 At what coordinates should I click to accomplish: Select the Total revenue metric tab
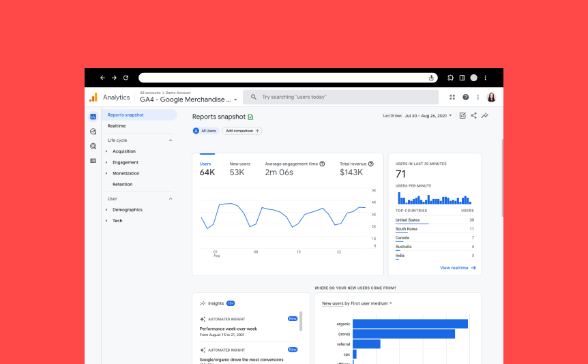357,168
